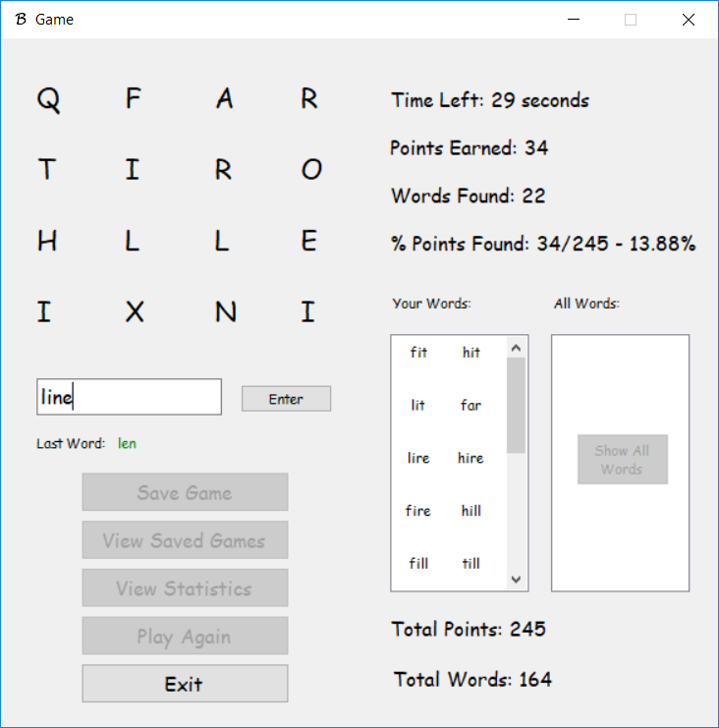Exit the game with Exit button
Image resolution: width=719 pixels, height=728 pixels.
185,684
